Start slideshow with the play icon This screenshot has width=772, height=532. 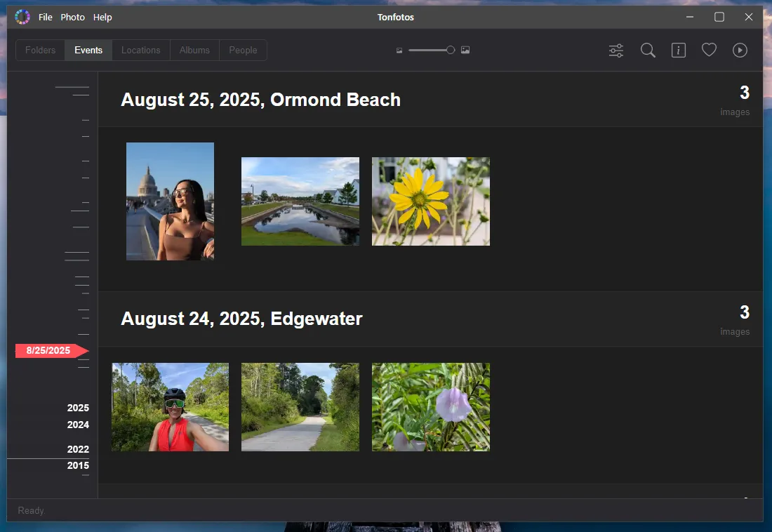(x=740, y=50)
